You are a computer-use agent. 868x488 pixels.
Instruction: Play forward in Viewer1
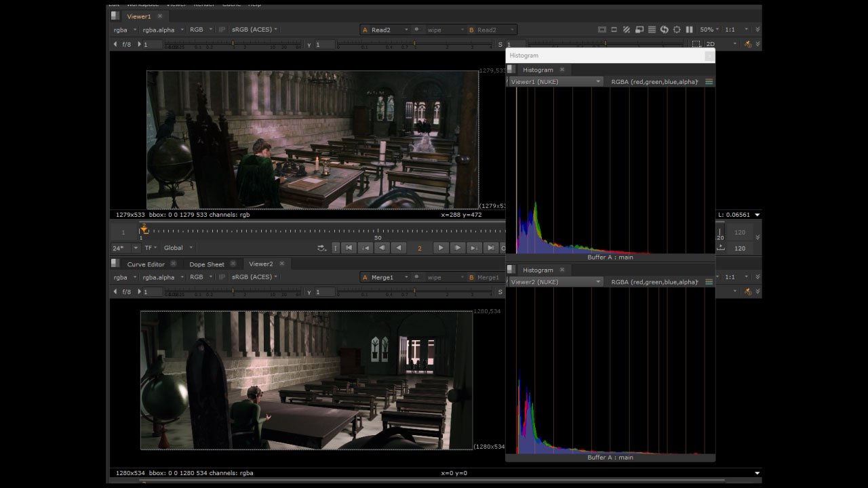[x=441, y=248]
